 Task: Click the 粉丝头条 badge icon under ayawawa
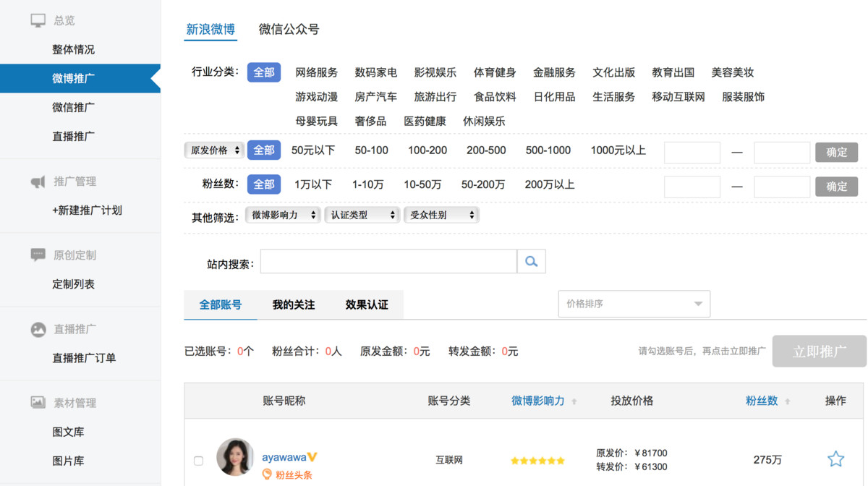[x=267, y=474]
